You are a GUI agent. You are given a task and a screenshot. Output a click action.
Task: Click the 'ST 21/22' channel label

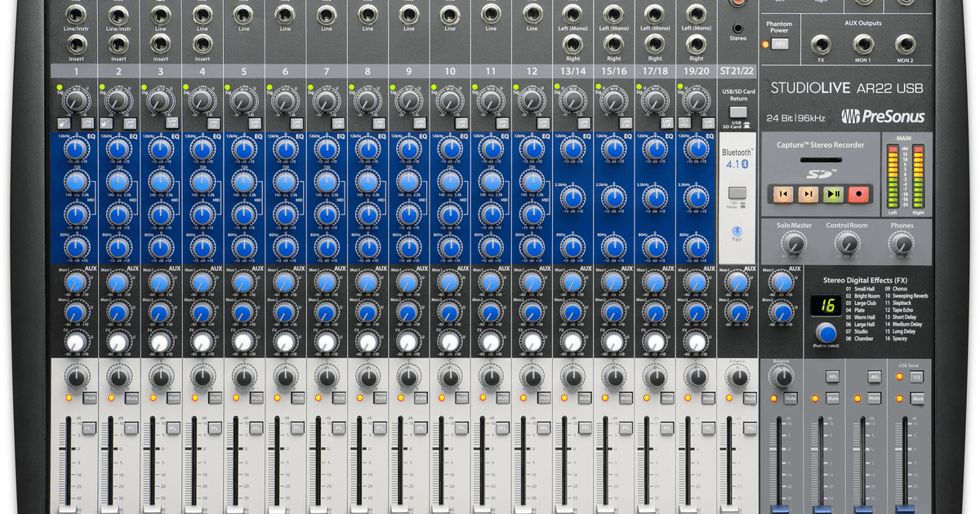point(737,72)
